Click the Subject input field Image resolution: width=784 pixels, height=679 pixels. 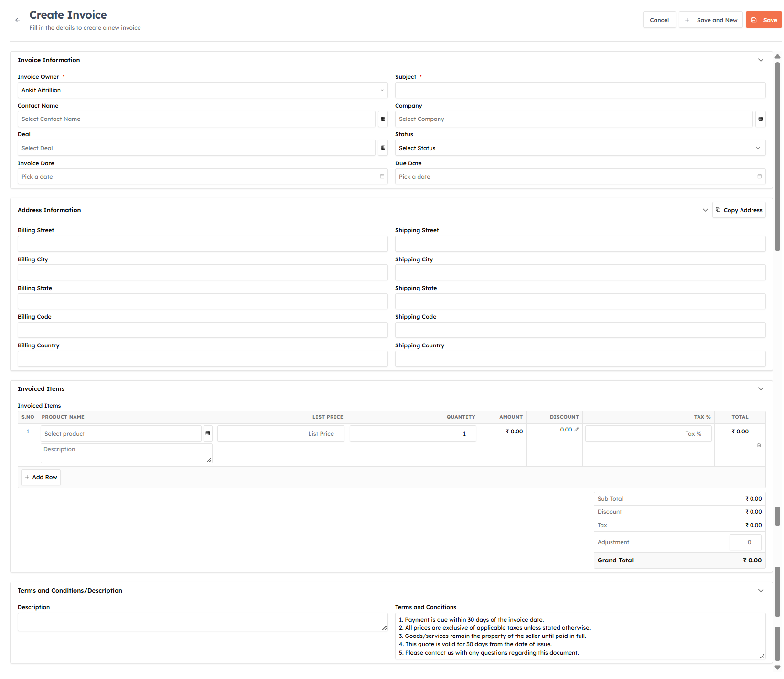pos(580,90)
